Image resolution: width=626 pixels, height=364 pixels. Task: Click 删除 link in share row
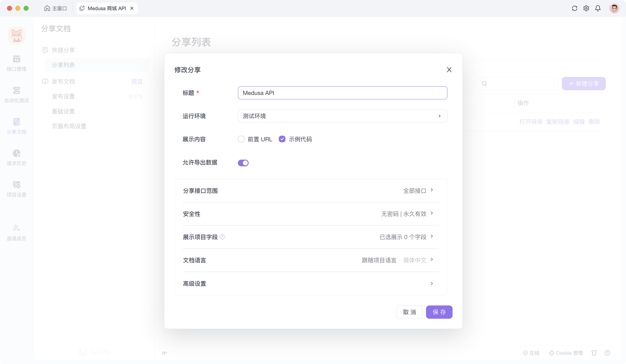[x=594, y=122]
